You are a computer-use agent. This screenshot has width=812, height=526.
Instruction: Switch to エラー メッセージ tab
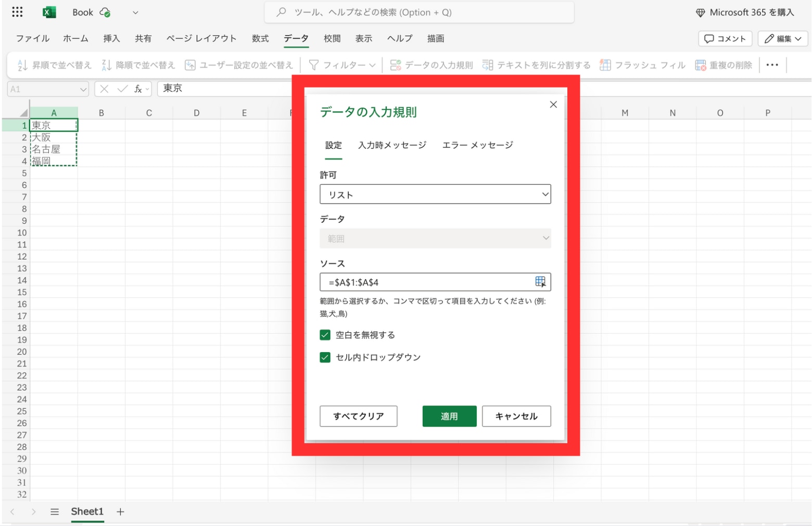pyautogui.click(x=477, y=145)
